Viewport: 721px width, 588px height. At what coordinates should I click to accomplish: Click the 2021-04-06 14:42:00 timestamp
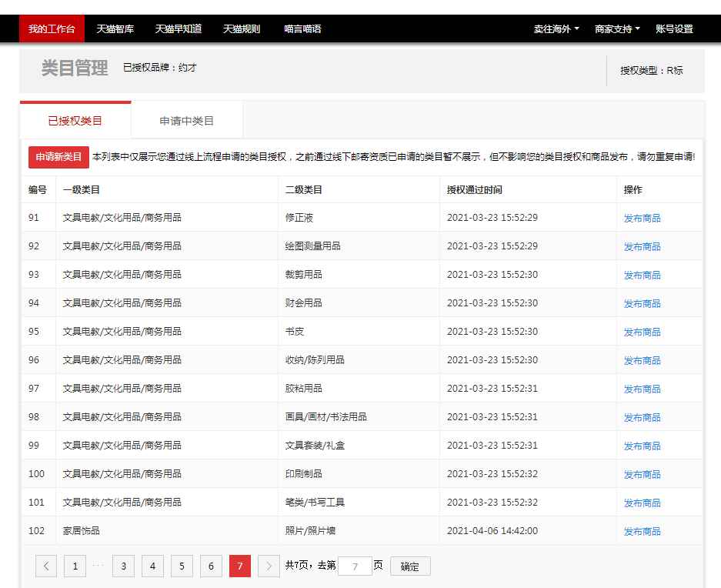[x=492, y=531]
